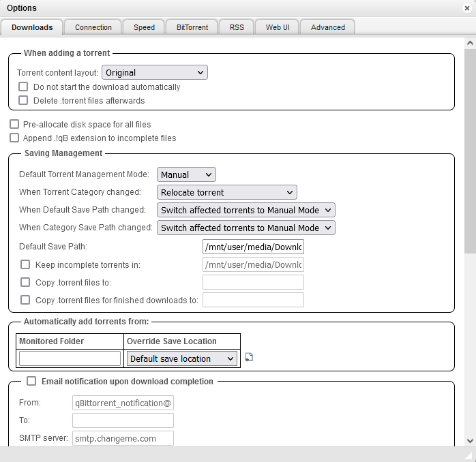Click the Options dialog title

[x=22, y=8]
